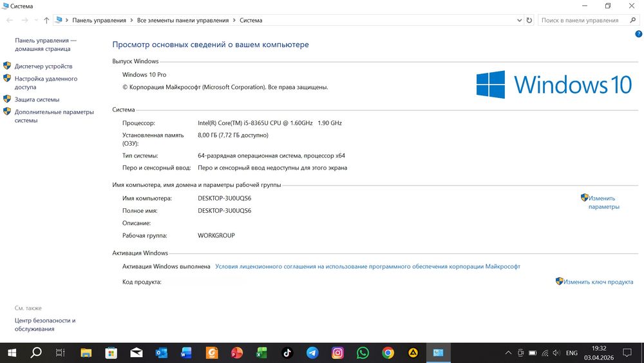
Task: Open Windows Search from the taskbar
Action: [36, 353]
